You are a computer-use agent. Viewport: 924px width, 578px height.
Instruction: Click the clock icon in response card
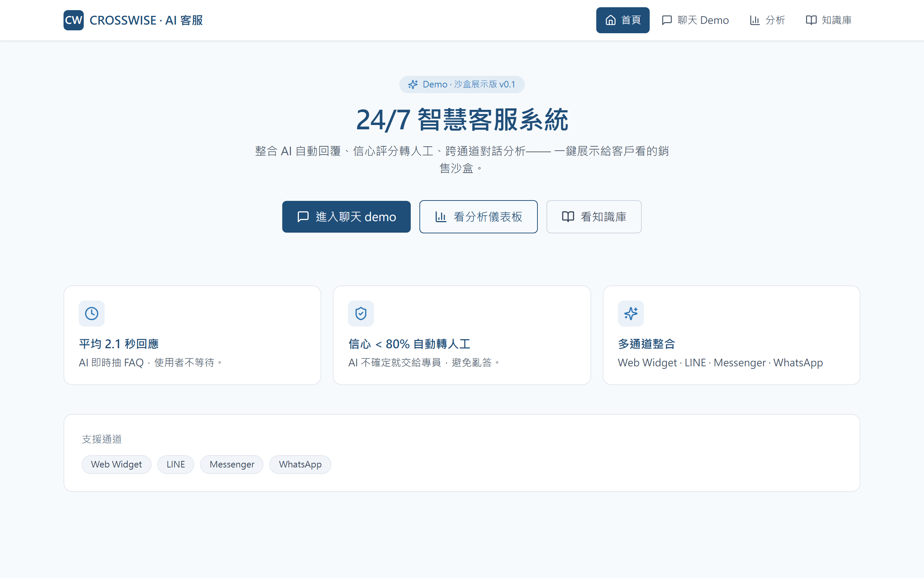click(x=92, y=314)
